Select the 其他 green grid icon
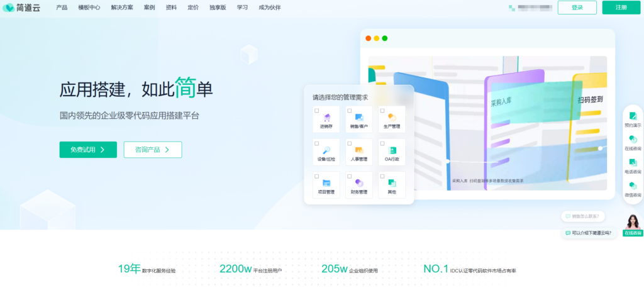 pyautogui.click(x=392, y=183)
